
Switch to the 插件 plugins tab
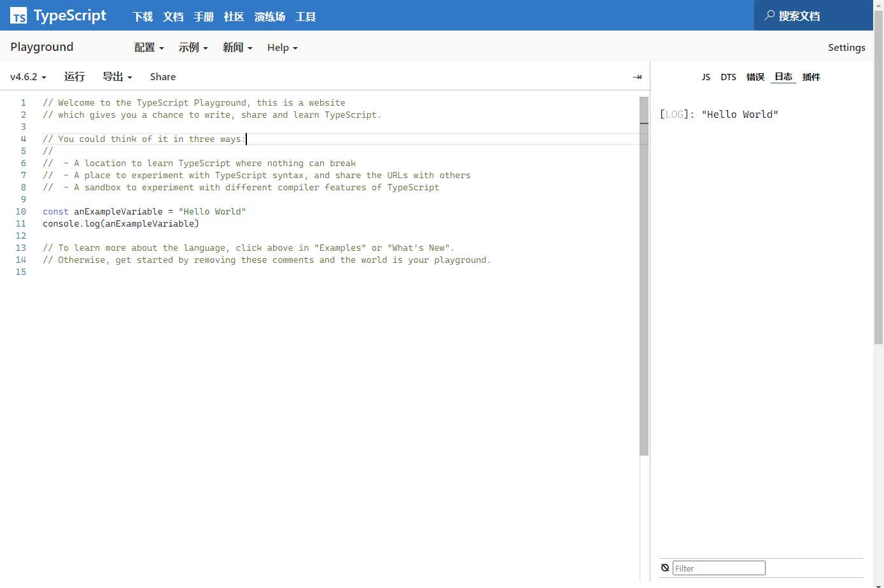tap(811, 77)
